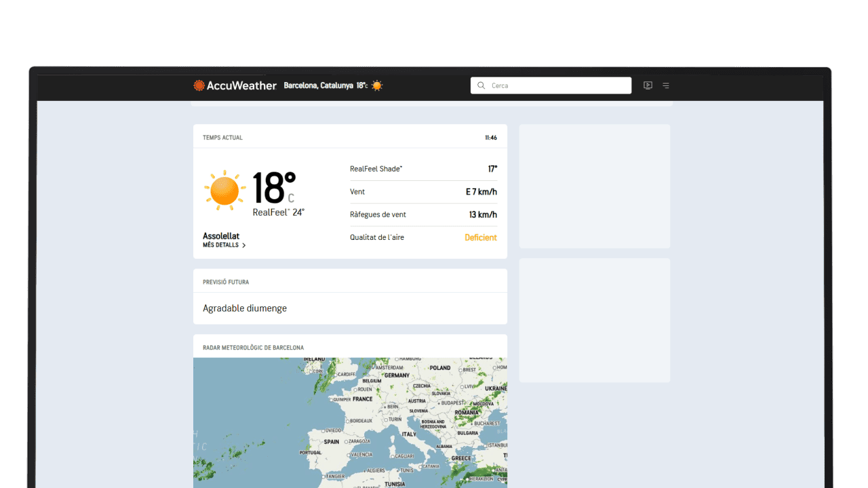Viewport: 868px width, 488px height.
Task: Click the magnifying glass search icon
Action: pos(481,85)
